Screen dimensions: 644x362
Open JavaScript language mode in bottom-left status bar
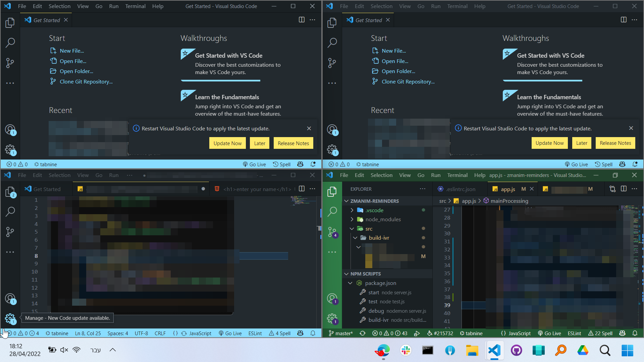200,333
